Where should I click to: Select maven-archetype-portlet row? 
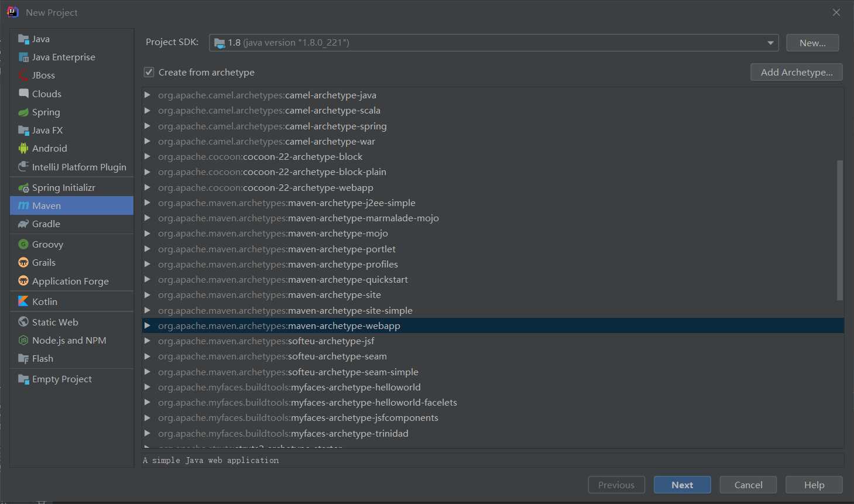click(x=493, y=249)
